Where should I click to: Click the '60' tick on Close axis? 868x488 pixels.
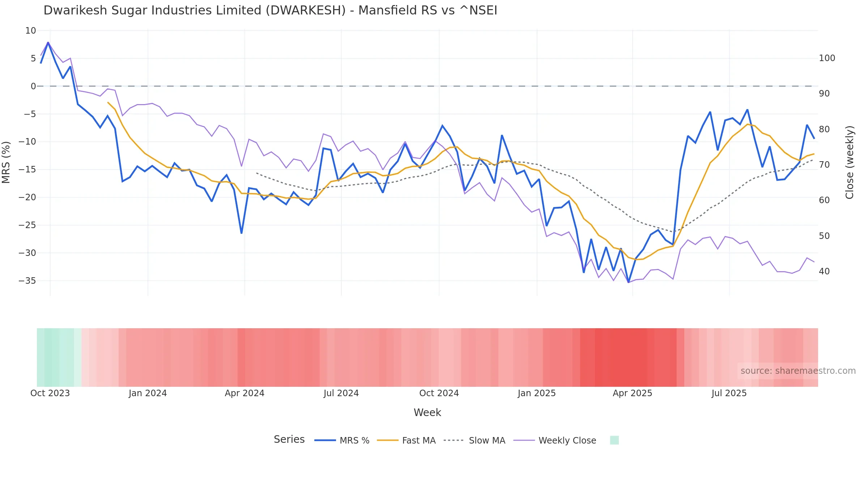pos(824,200)
